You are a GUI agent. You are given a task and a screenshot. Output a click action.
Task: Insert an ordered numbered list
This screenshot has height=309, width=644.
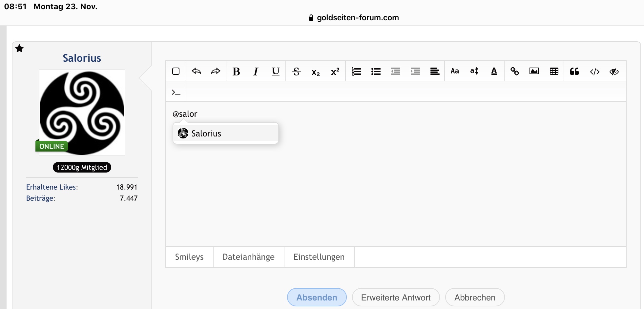(356, 71)
